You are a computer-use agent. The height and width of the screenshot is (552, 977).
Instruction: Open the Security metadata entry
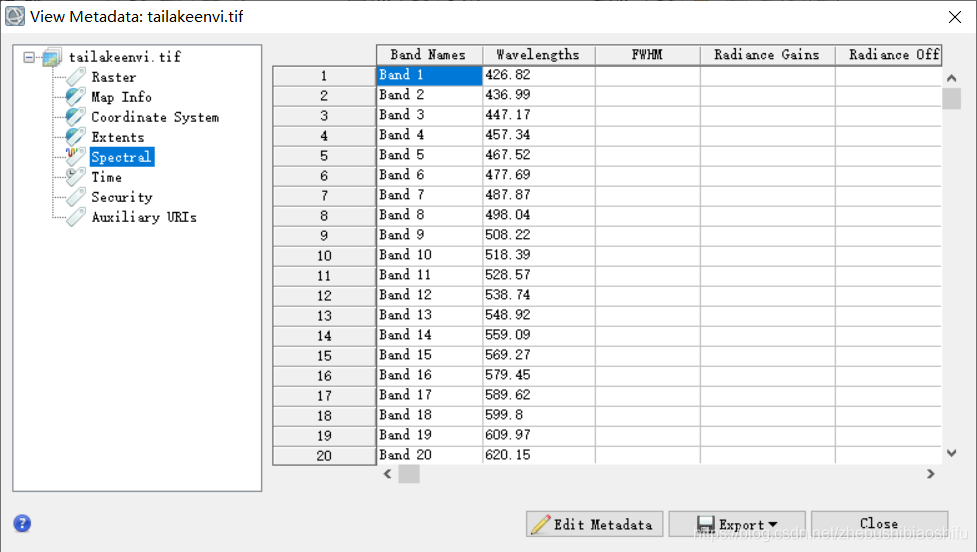coord(122,197)
